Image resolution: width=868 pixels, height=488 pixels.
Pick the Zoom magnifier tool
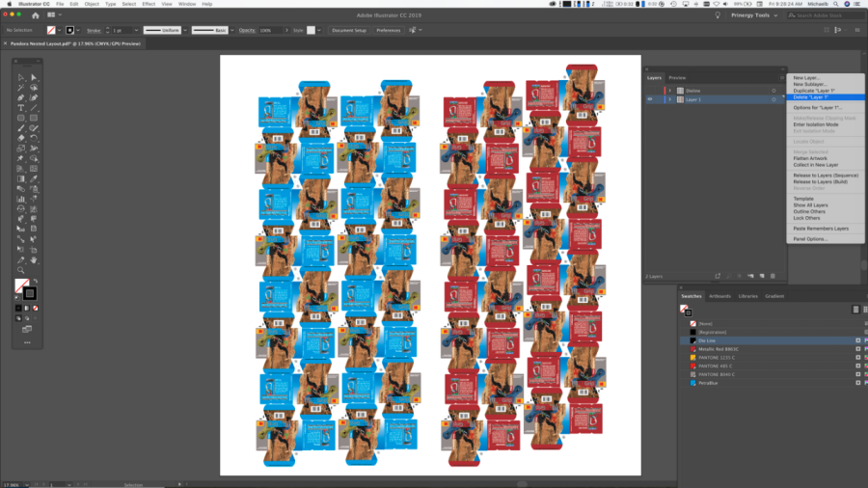(21, 270)
